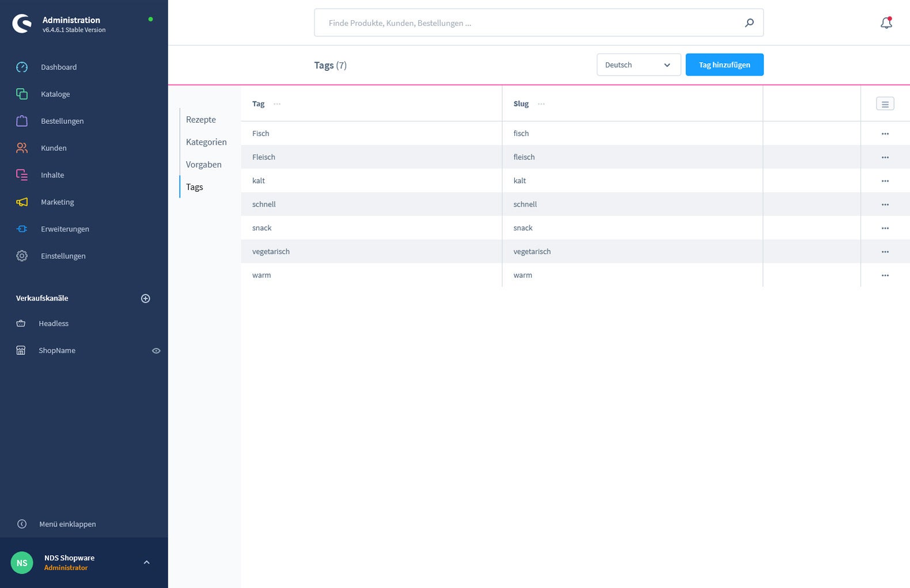Switch to the Vorgaben tab
This screenshot has width=910, height=588.
tap(204, 165)
